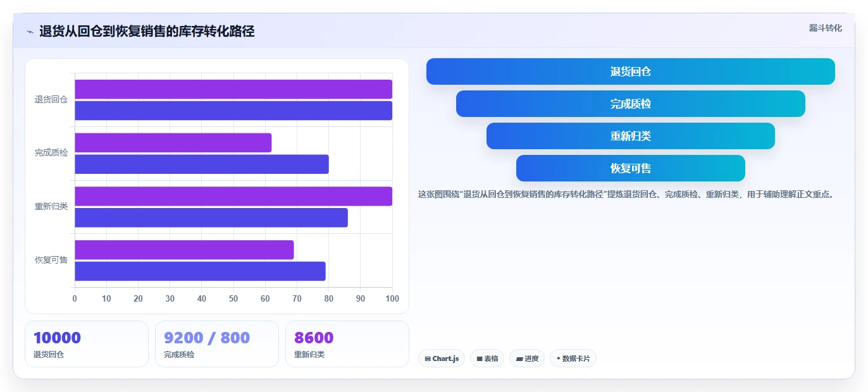Screen dimensions: 868x392
Task: Click the 恢复可售 chart axis label
Action: (51, 260)
